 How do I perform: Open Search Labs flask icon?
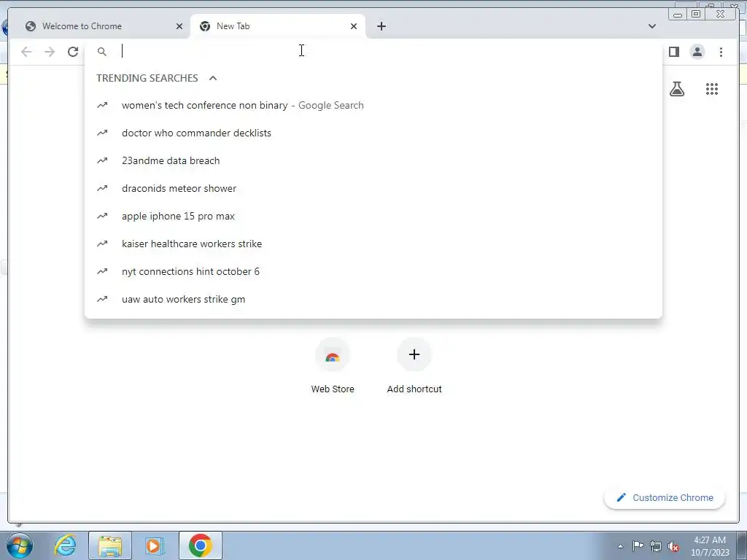676,88
